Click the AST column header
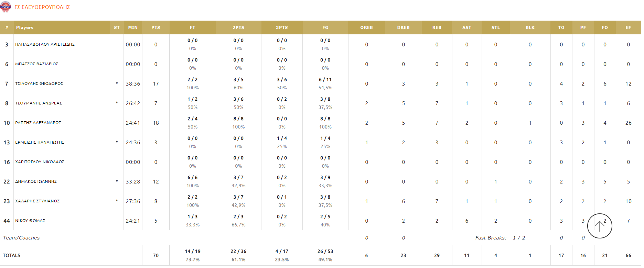Image resolution: width=644 pixels, height=268 pixels. (466, 27)
